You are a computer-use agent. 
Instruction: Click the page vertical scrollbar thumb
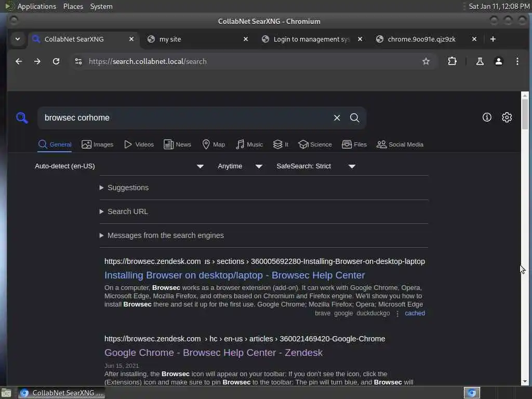(525, 114)
